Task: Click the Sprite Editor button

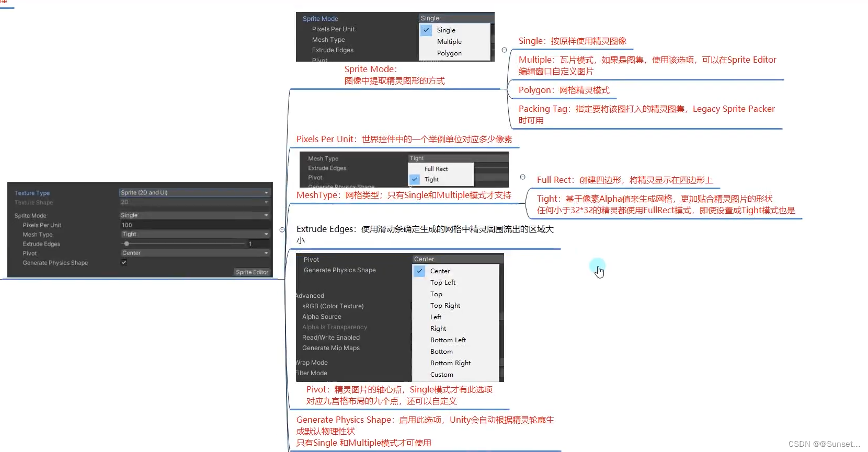Action: (x=252, y=272)
